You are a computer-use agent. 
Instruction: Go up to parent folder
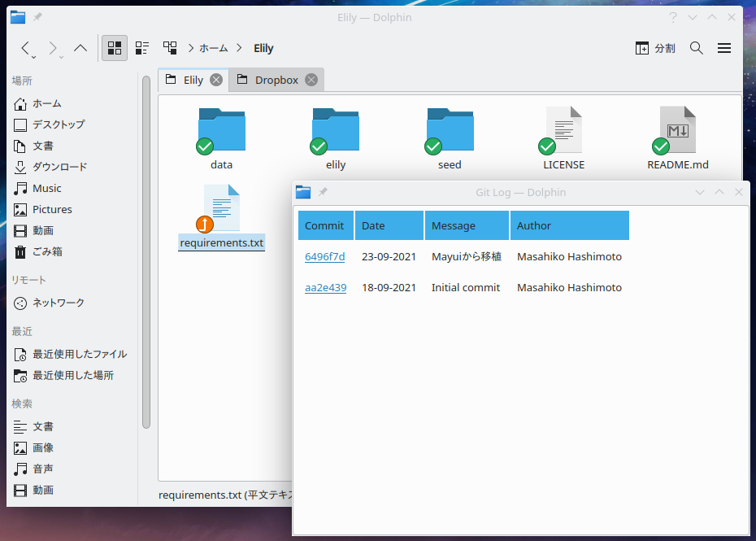pyautogui.click(x=80, y=48)
